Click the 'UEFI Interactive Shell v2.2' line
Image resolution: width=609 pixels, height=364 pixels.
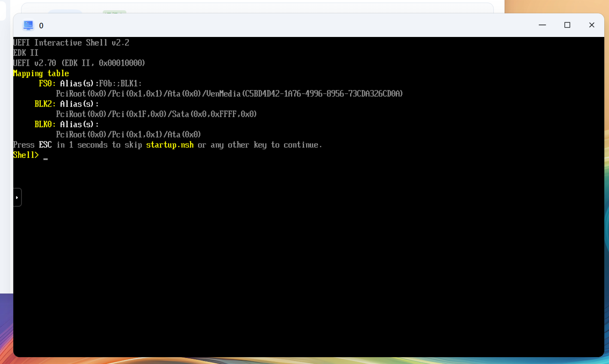pyautogui.click(x=71, y=43)
